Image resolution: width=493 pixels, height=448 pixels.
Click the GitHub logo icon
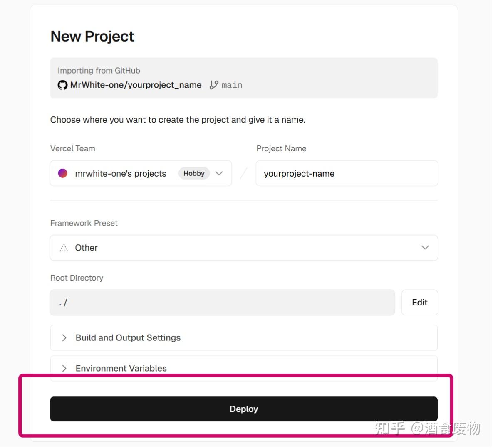click(x=62, y=85)
